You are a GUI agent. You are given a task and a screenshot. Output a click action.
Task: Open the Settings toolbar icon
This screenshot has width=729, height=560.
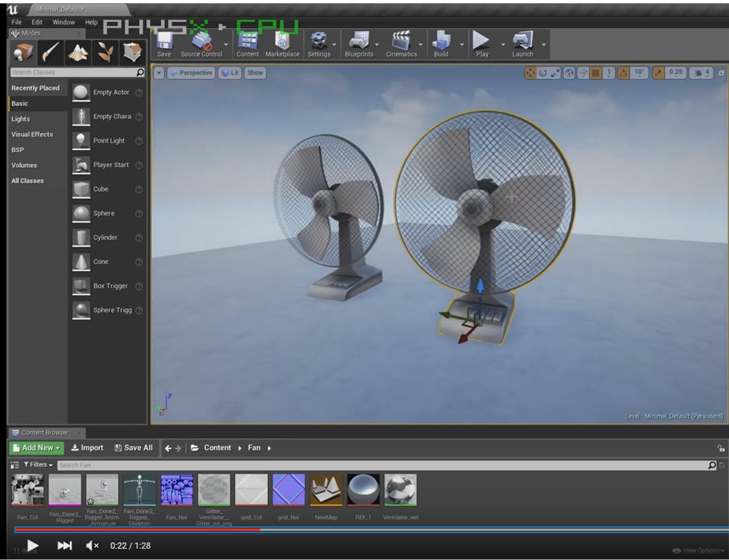tap(319, 44)
